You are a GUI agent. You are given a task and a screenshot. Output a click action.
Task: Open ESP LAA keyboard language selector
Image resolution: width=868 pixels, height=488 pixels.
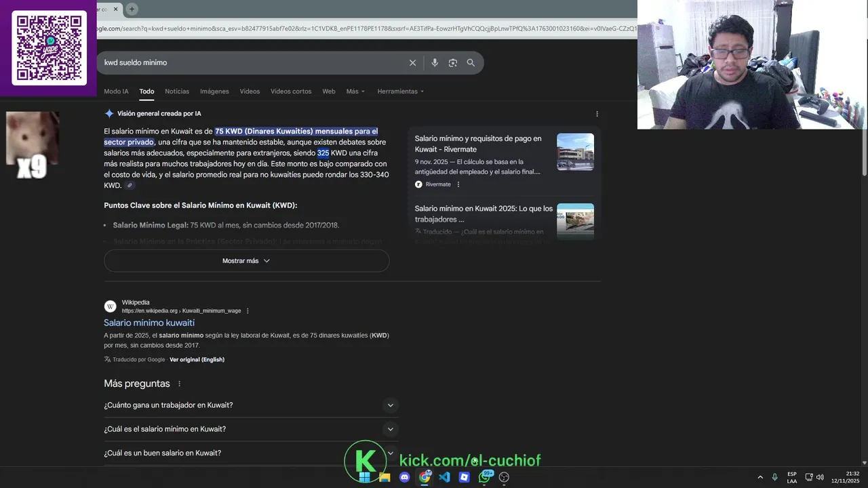[792, 477]
